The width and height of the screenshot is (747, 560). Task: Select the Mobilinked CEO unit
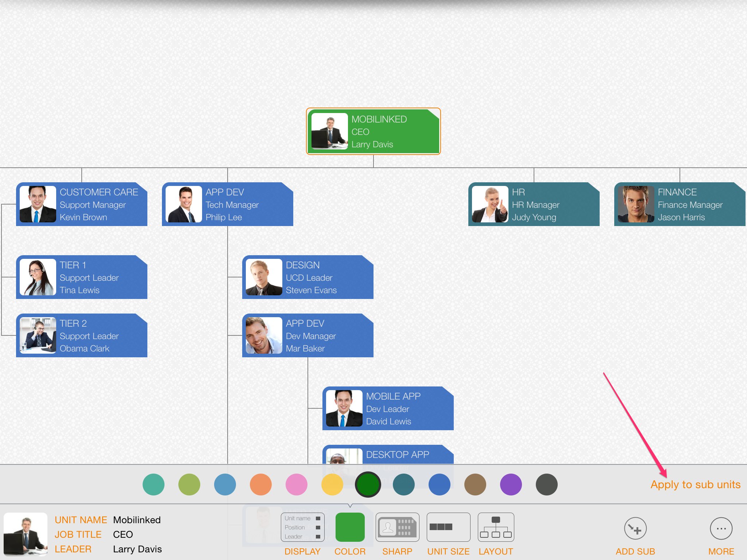(x=373, y=131)
